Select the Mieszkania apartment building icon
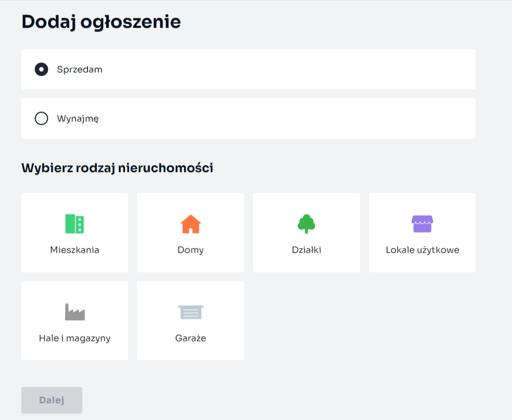Viewport: 512px width, 420px height. (x=74, y=224)
